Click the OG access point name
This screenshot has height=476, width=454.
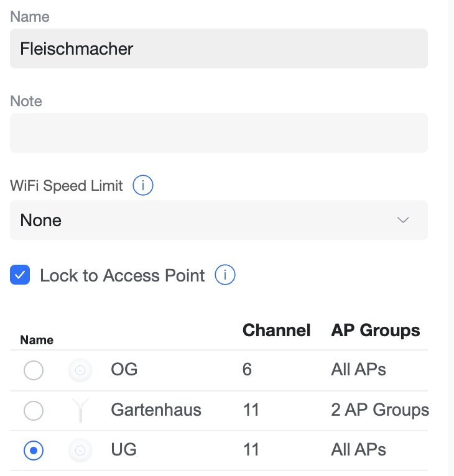[124, 370]
